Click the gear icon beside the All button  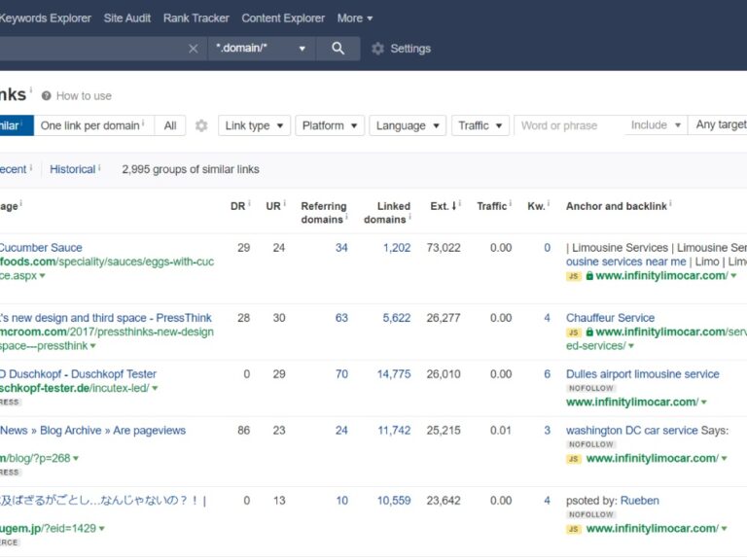tap(201, 125)
